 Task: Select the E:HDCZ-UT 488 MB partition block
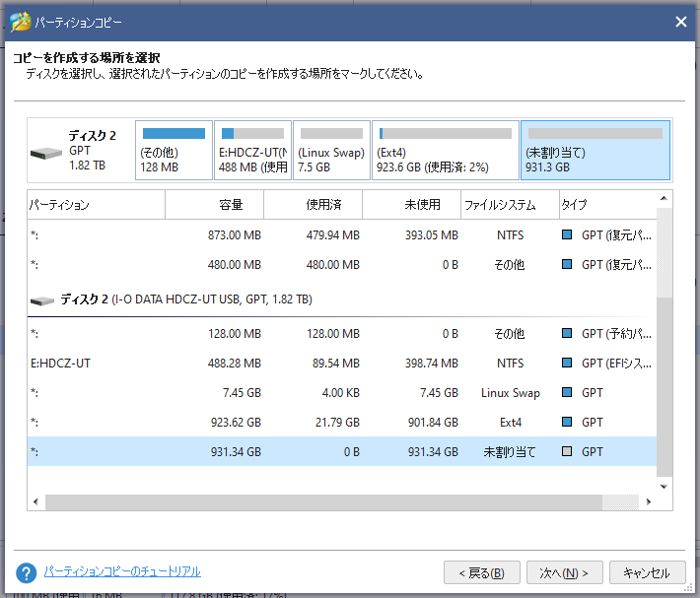pyautogui.click(x=252, y=151)
